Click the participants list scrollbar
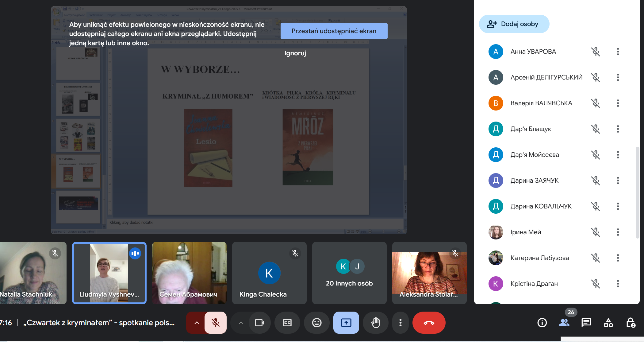Image resolution: width=644 pixels, height=342 pixels. 637,192
